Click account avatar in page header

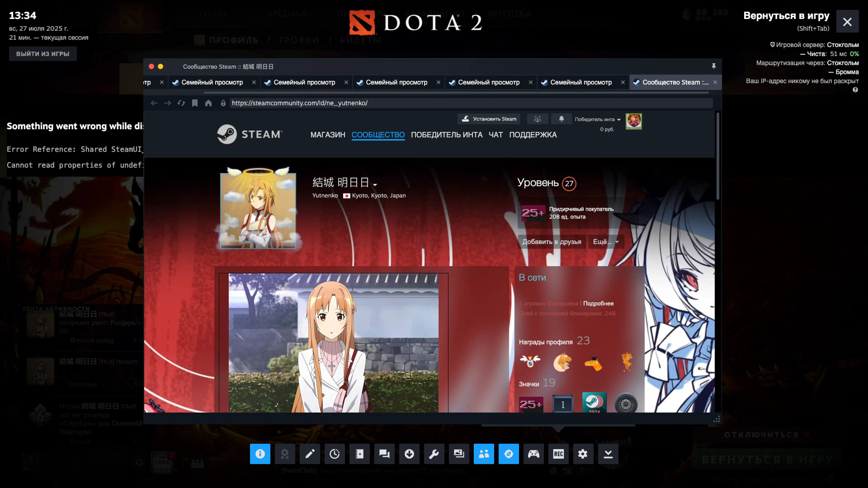pos(633,122)
